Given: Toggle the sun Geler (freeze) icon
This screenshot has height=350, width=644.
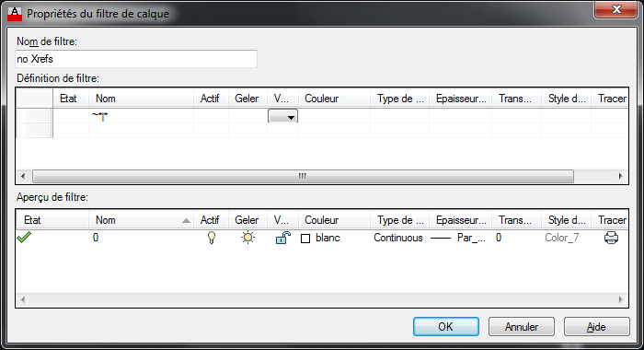Looking at the screenshot, I should 247,238.
